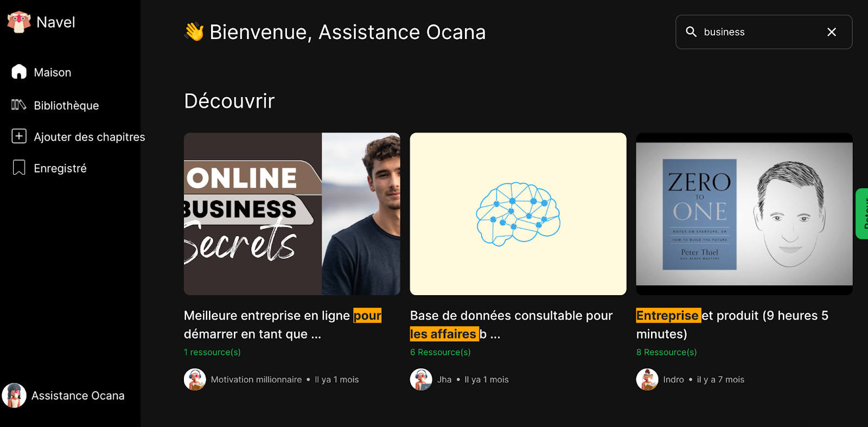
Task: Open the Enregistré bookmark icon
Action: pyautogui.click(x=19, y=168)
